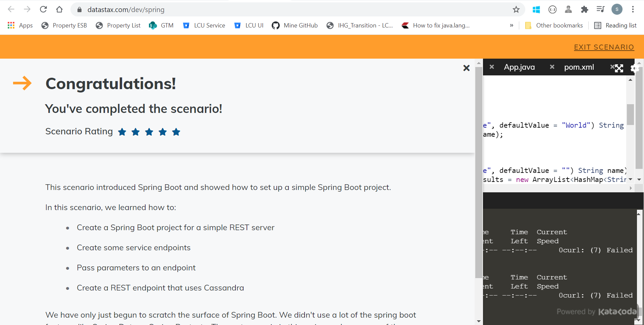Reload the current page

pyautogui.click(x=43, y=9)
